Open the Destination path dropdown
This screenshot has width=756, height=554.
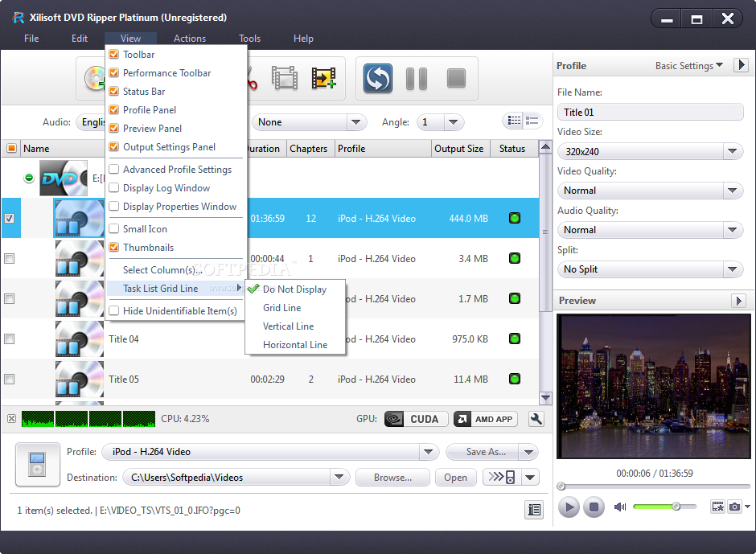tap(339, 478)
